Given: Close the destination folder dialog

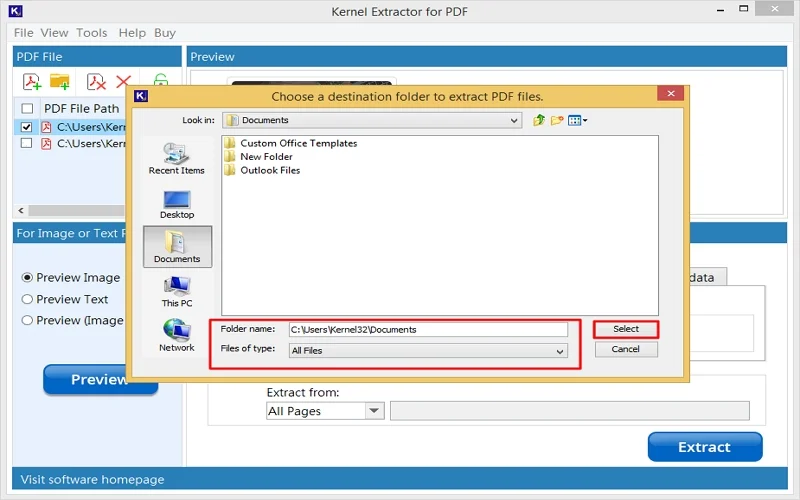Looking at the screenshot, I should [670, 93].
